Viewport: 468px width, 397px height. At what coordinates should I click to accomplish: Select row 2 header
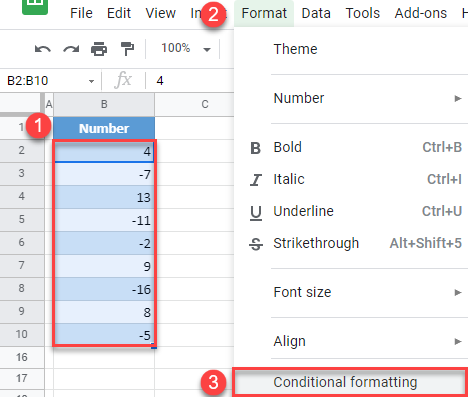coord(22,151)
